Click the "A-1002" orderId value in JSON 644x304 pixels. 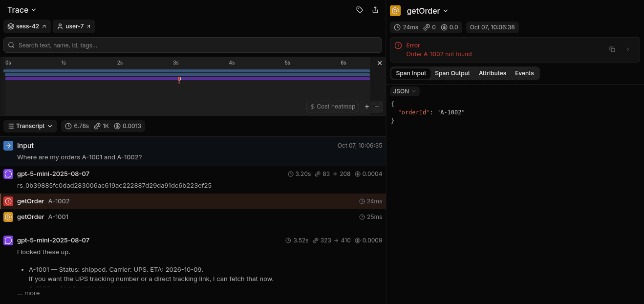click(451, 112)
